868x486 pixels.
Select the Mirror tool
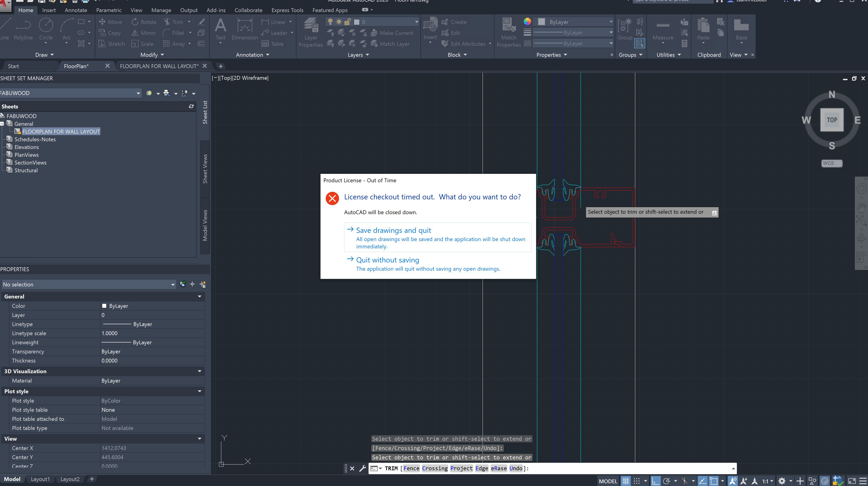click(x=144, y=33)
